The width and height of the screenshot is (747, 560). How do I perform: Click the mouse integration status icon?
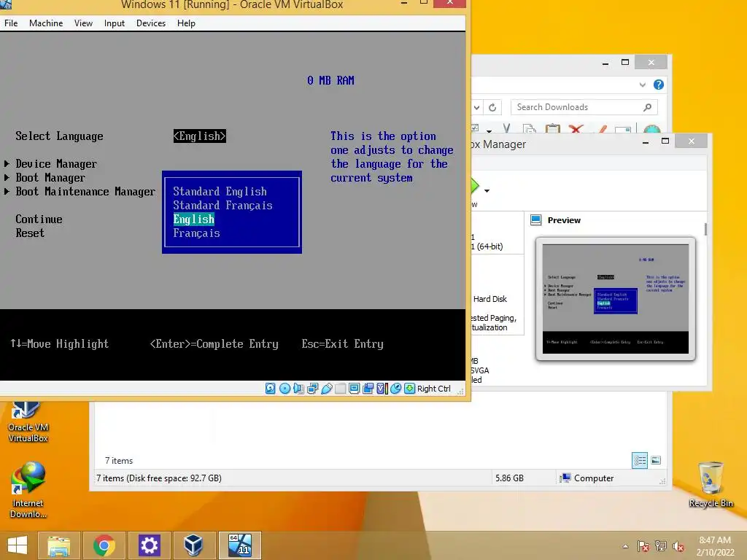pos(395,389)
